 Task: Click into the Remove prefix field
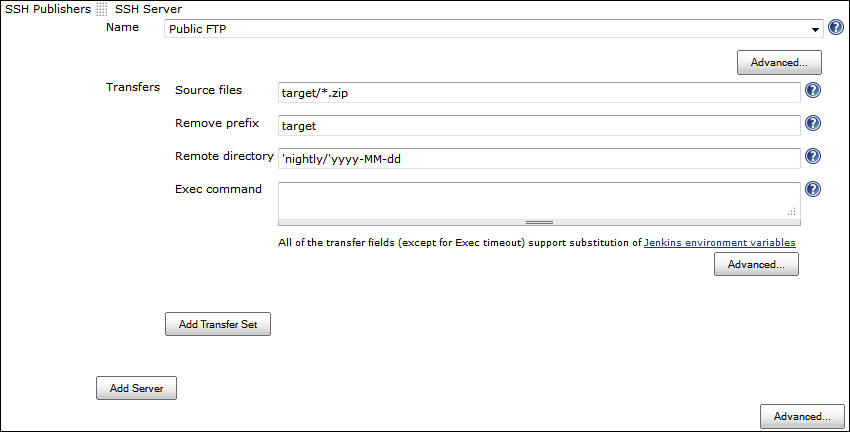(539, 125)
